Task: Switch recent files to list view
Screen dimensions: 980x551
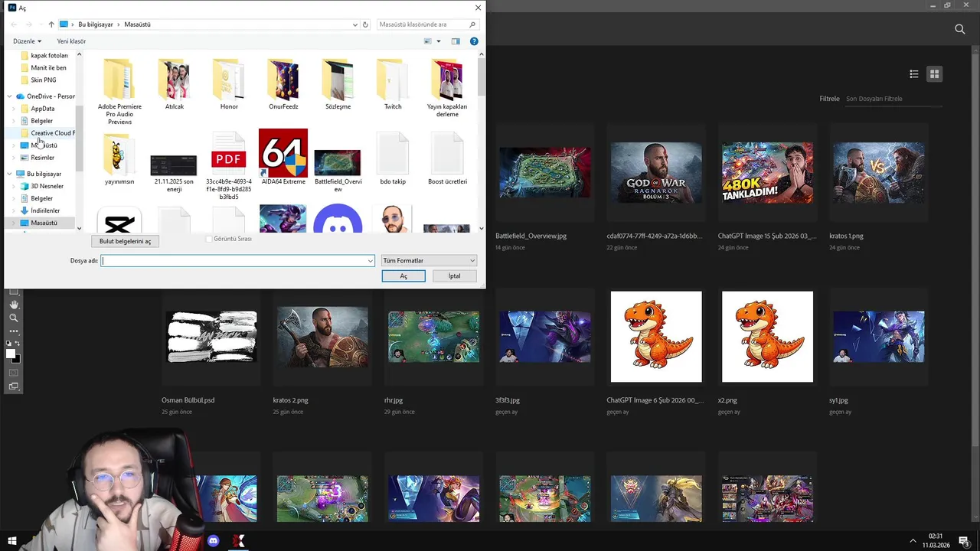Action: tap(913, 74)
